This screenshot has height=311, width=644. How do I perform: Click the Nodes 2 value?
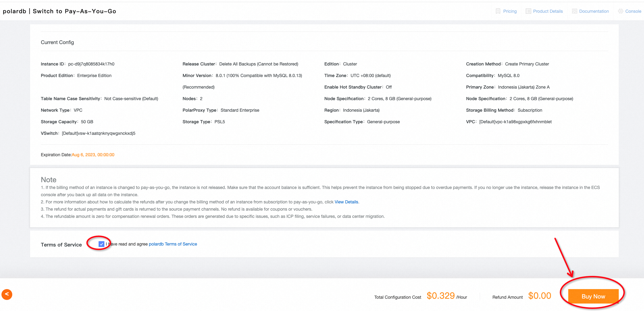pos(201,99)
